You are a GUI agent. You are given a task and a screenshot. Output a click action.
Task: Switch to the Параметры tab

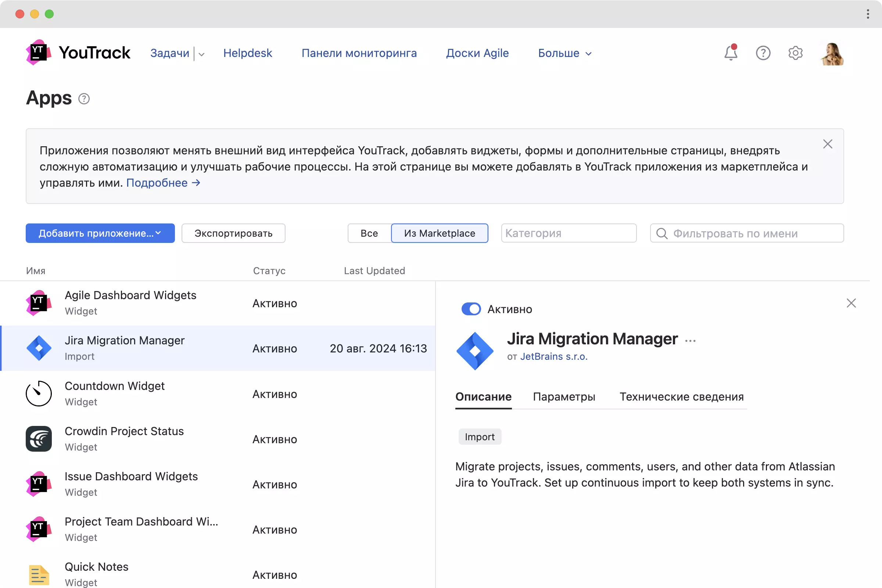click(x=564, y=397)
